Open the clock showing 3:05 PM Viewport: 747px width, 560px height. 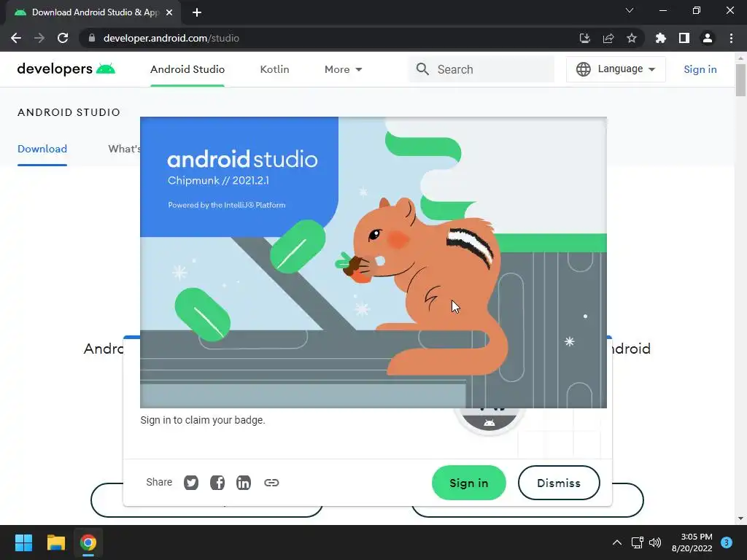click(692, 542)
